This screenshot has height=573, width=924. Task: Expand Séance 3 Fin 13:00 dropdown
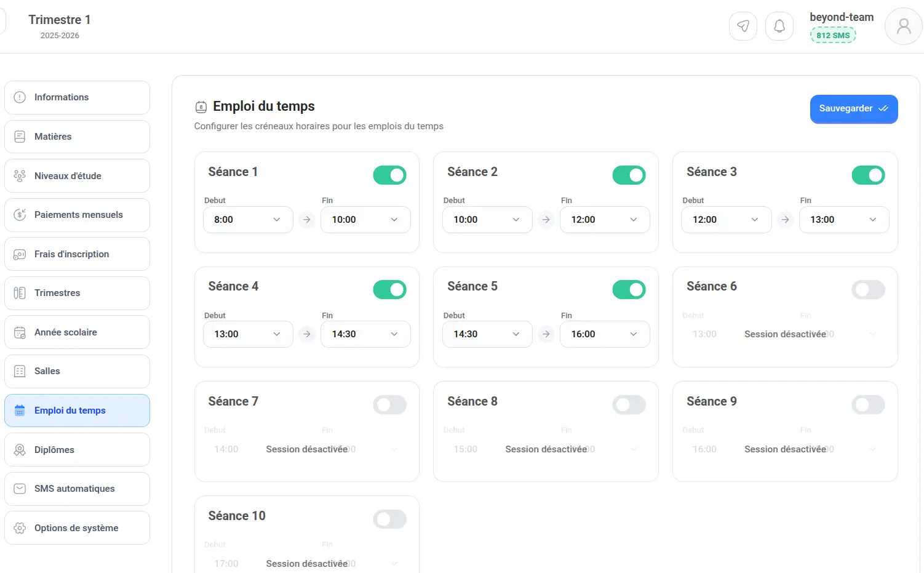pyautogui.click(x=844, y=220)
